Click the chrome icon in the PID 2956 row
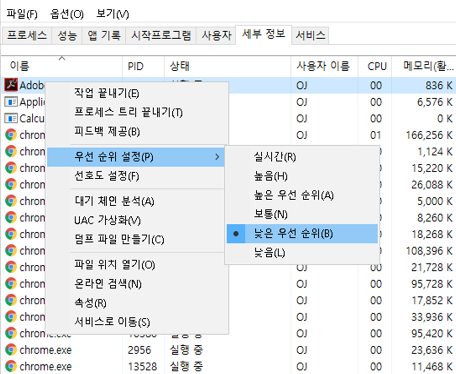The height and width of the screenshot is (374, 456). click(x=11, y=350)
